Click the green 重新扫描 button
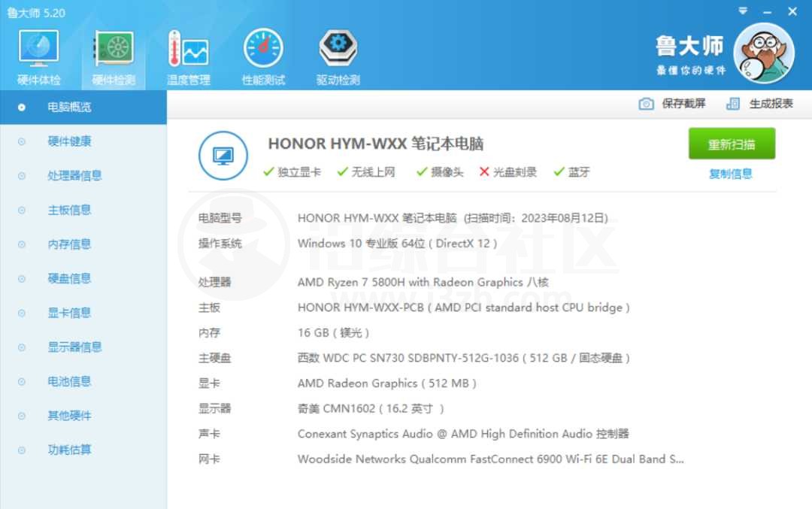Image resolution: width=812 pixels, height=509 pixels. 732,144
